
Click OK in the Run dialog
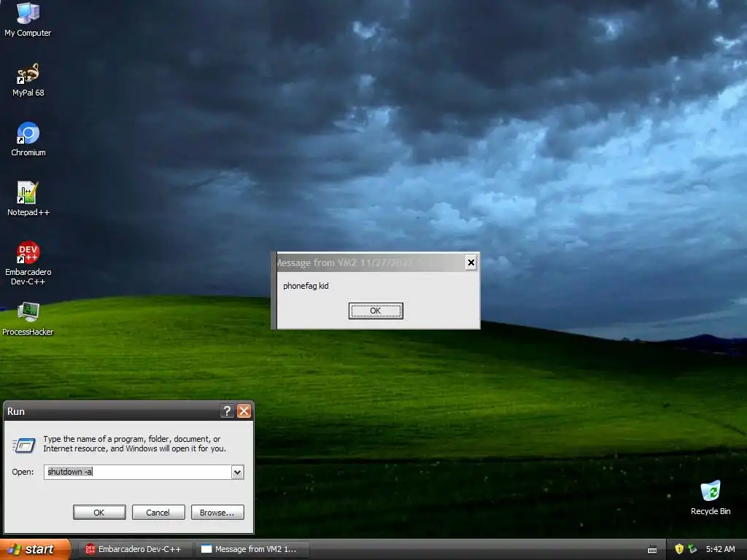click(99, 513)
